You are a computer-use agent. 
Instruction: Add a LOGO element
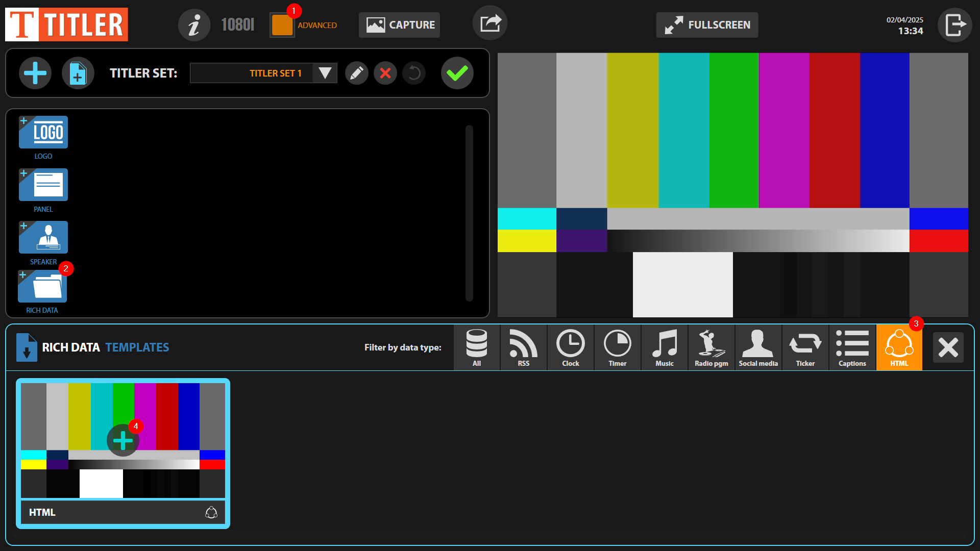(x=43, y=133)
